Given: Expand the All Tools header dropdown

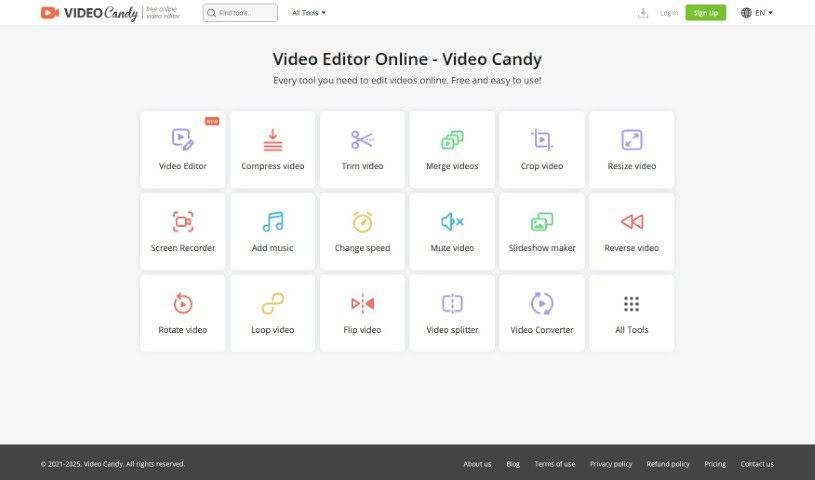Looking at the screenshot, I should point(309,13).
